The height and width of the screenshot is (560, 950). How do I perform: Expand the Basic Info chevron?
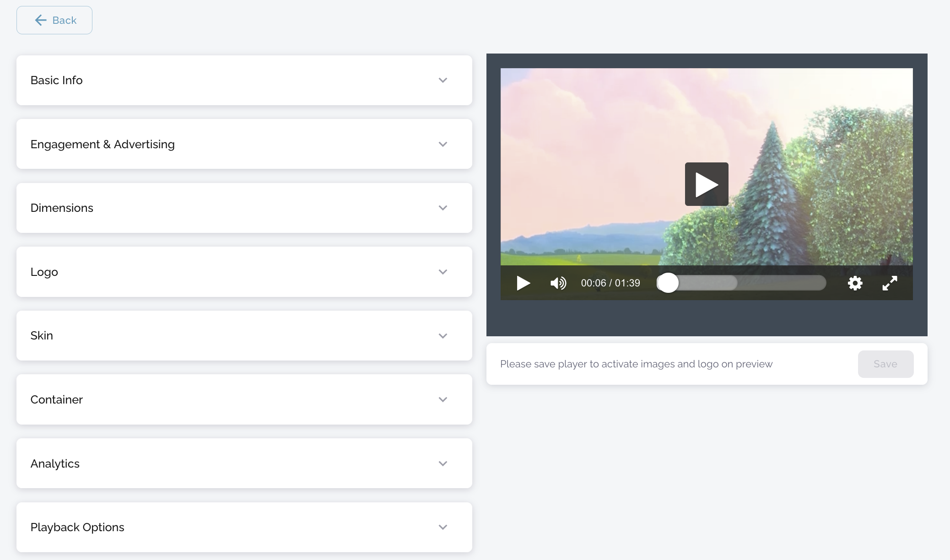click(x=443, y=81)
